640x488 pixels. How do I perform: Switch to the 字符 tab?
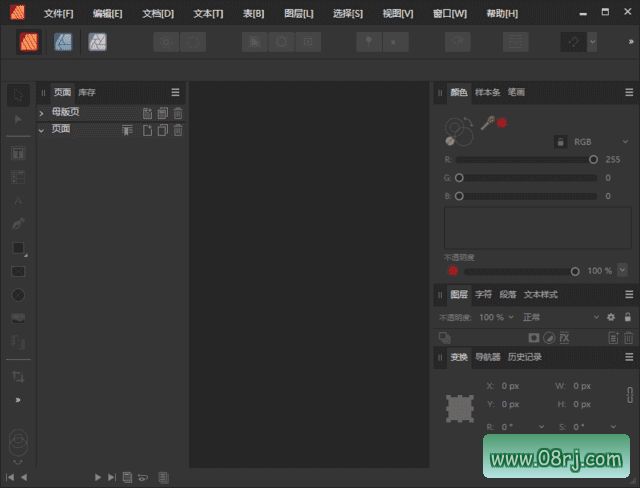click(x=483, y=294)
